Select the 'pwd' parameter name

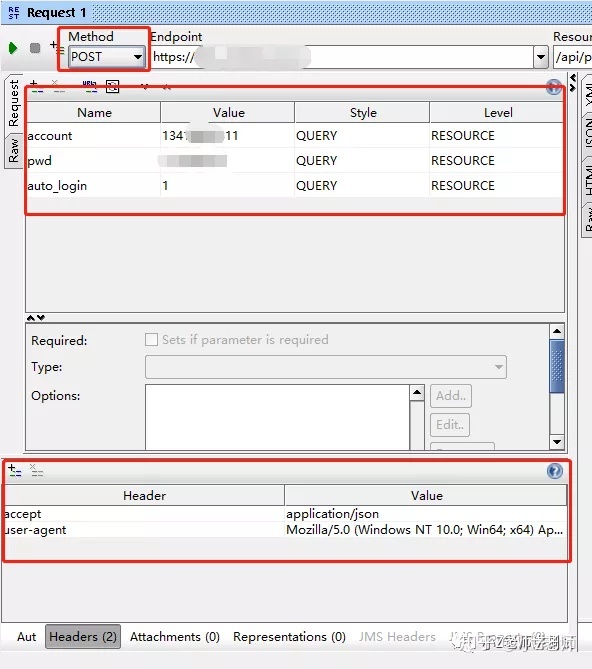(40, 161)
